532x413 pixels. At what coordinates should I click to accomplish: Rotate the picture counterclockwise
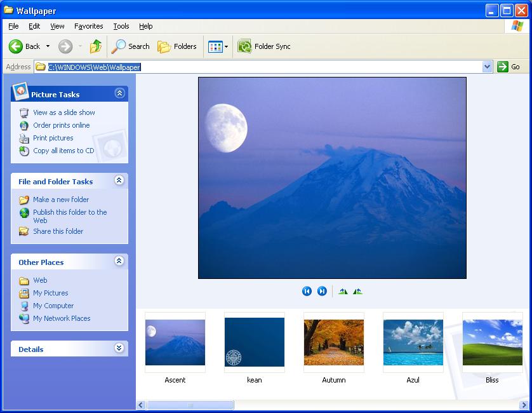(x=357, y=291)
